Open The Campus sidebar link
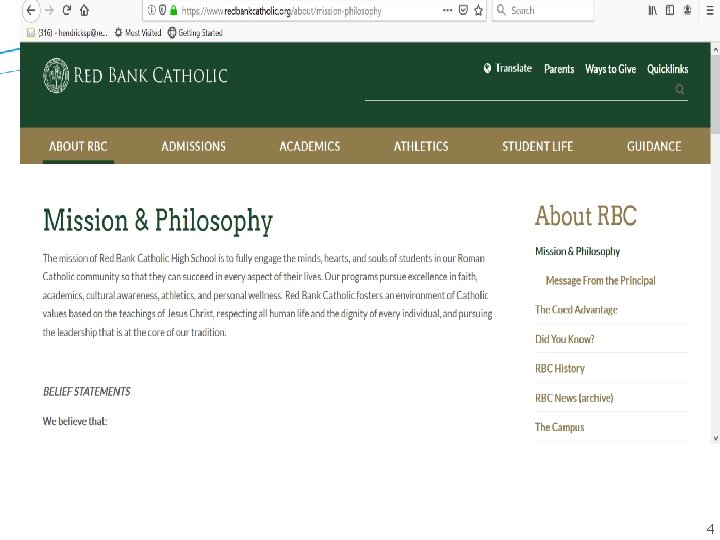 coord(559,428)
